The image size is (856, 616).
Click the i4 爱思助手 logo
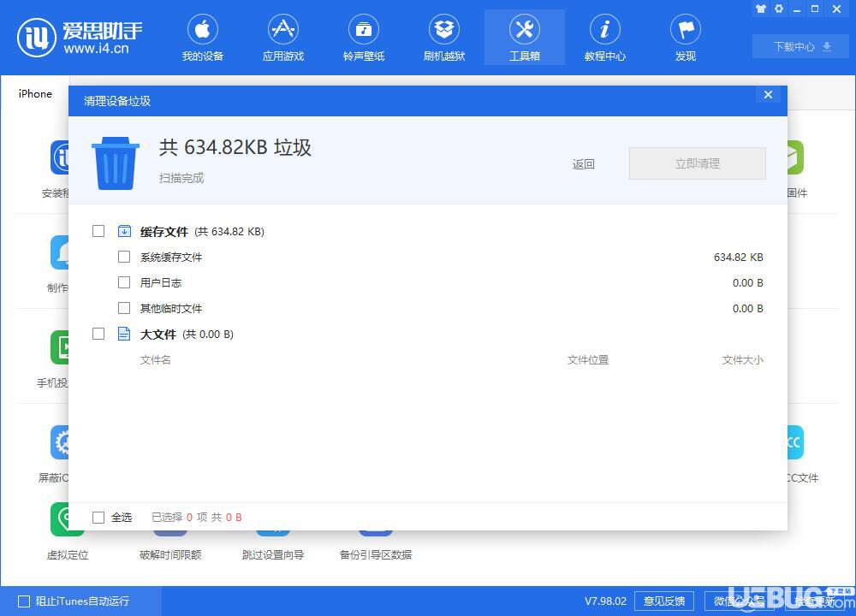point(80,38)
